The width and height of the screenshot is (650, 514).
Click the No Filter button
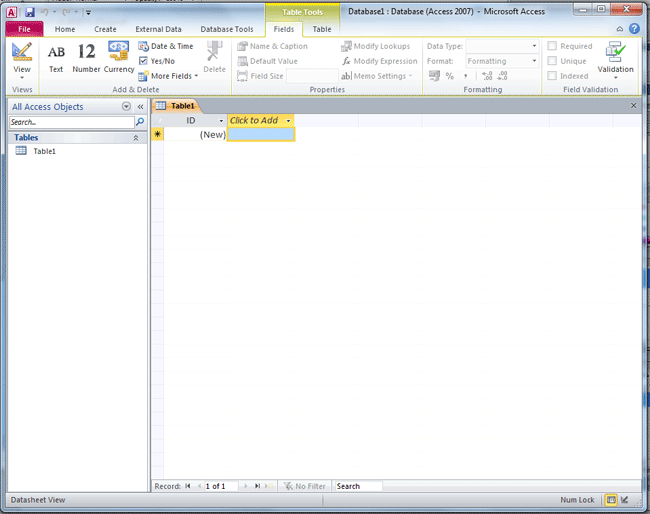305,486
